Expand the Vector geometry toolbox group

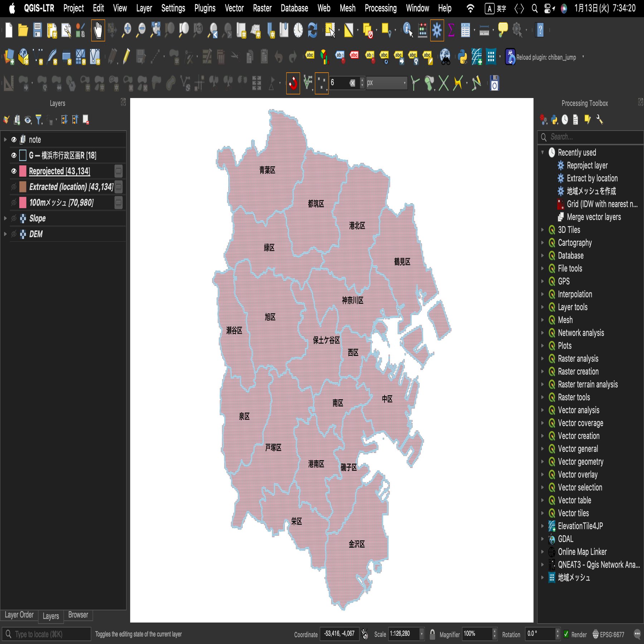(542, 462)
